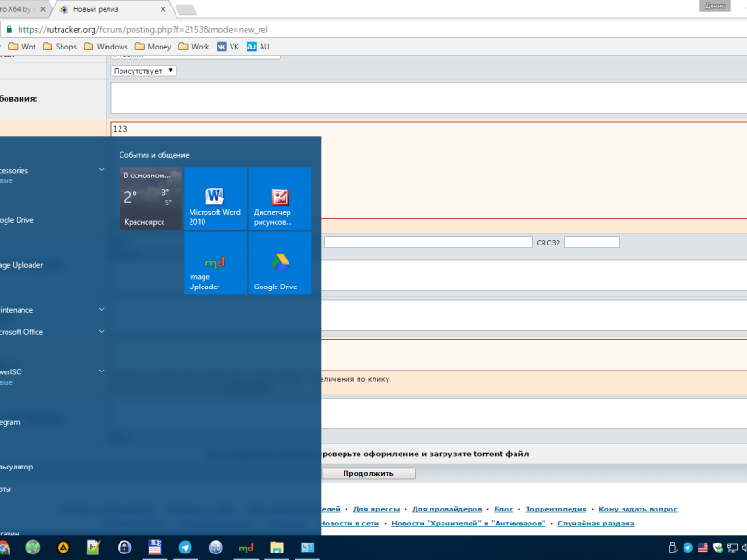Click the Продолжить button
Viewport: 747px width, 560px height.
click(368, 473)
